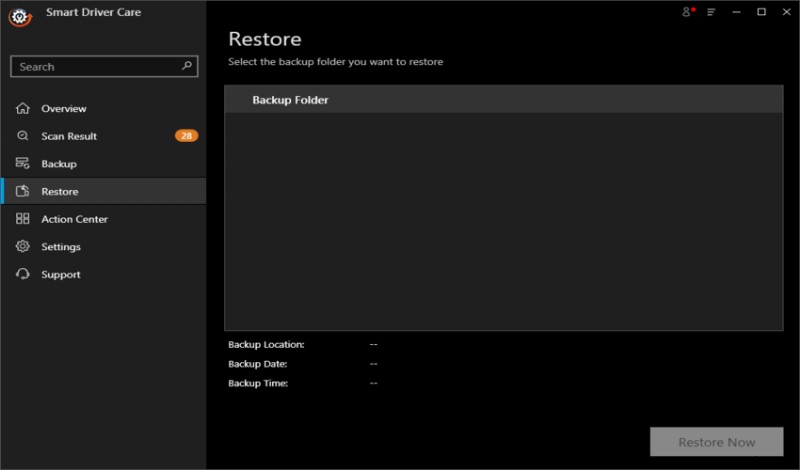Click the Action Center grid icon

click(x=22, y=219)
